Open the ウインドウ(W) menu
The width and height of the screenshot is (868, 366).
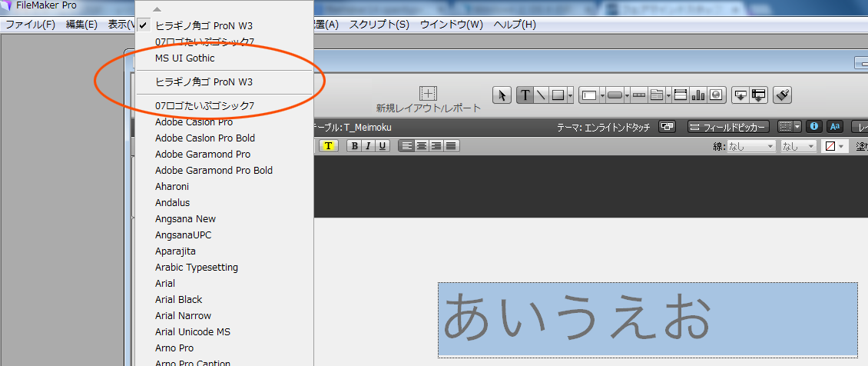pyautogui.click(x=452, y=25)
